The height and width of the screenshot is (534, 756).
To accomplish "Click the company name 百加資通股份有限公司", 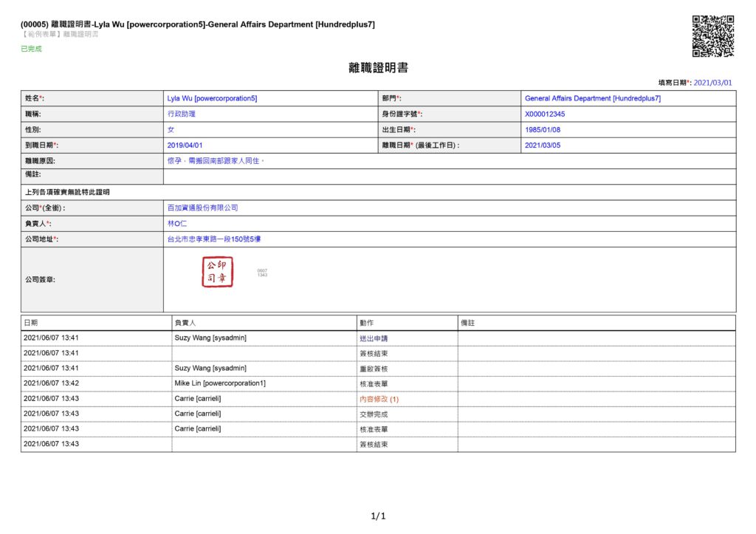I will click(x=202, y=208).
